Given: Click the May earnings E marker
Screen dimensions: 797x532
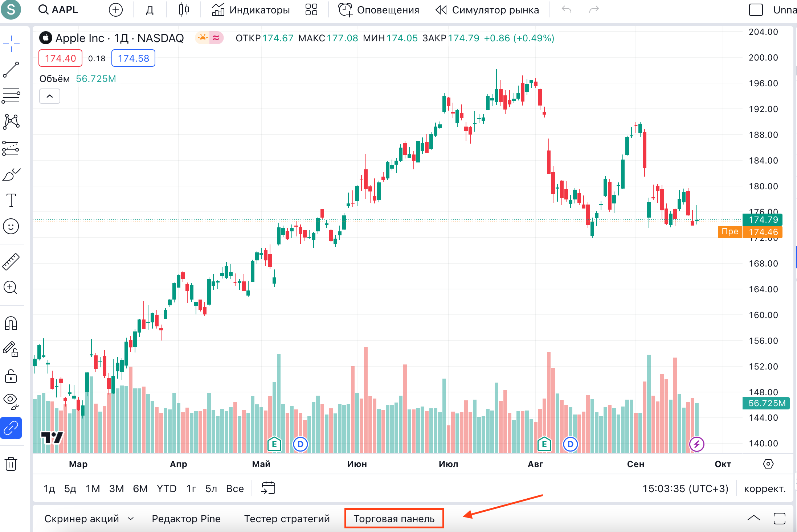Looking at the screenshot, I should coord(274,444).
